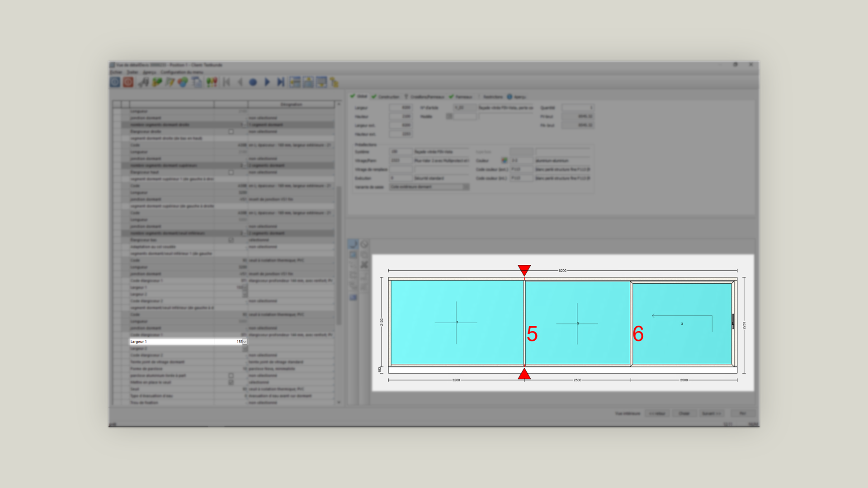Click the 2100 height dimension on the left
The image size is (868, 488).
click(382, 322)
